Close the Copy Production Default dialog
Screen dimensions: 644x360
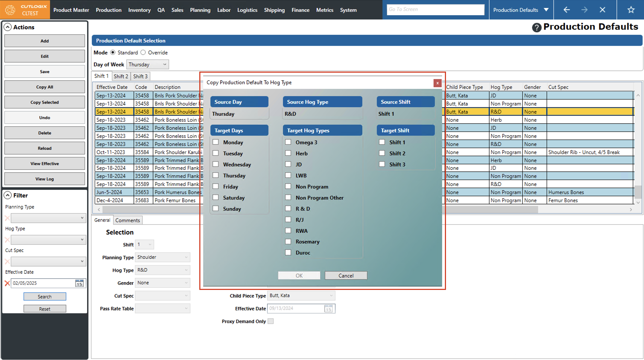pyautogui.click(x=437, y=83)
